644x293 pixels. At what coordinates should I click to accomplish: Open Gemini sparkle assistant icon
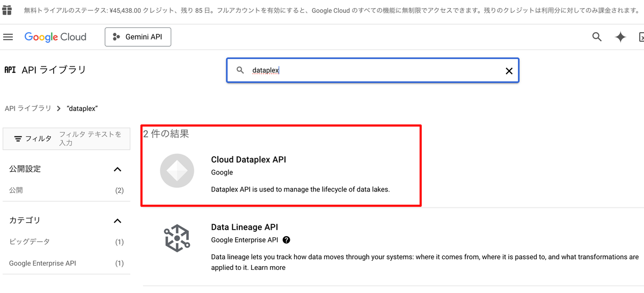pyautogui.click(x=620, y=37)
